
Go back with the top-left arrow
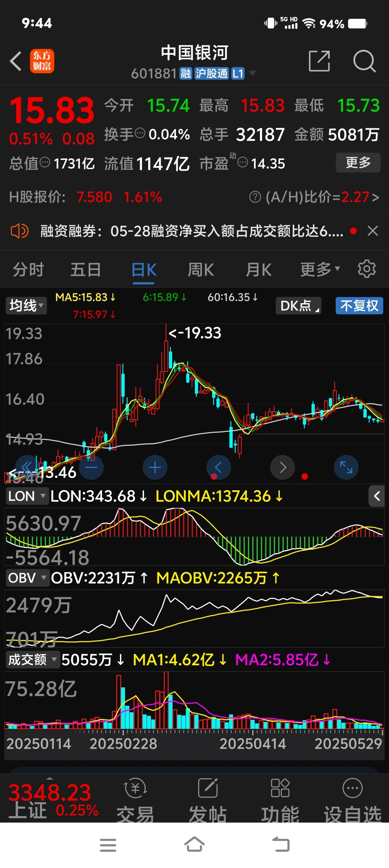coord(16,61)
